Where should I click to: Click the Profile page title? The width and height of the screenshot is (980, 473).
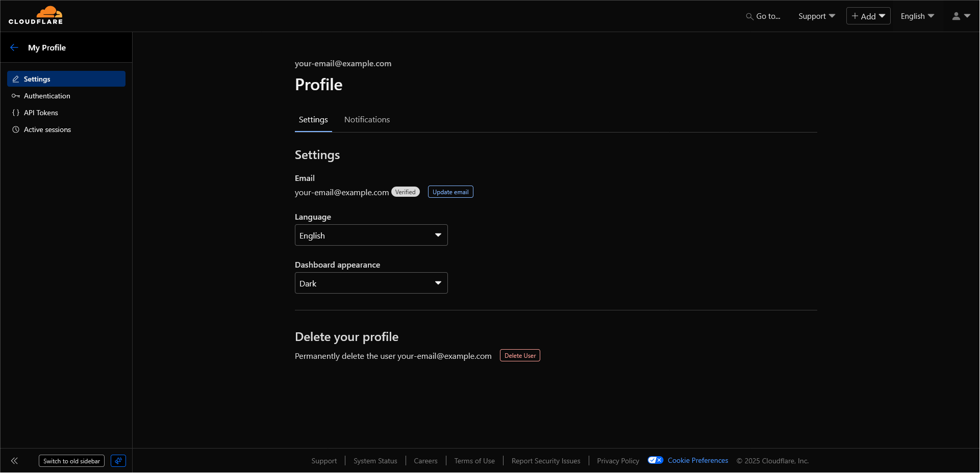pyautogui.click(x=319, y=85)
